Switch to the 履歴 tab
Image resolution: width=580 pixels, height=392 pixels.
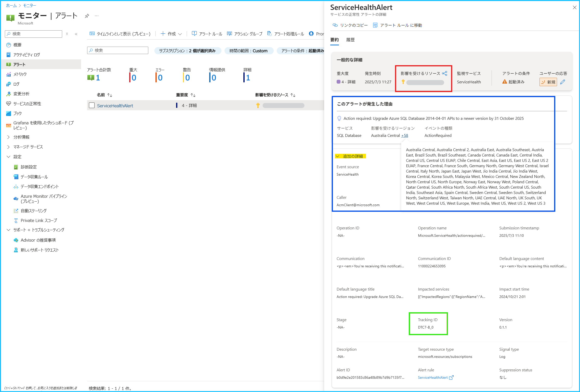pos(350,40)
